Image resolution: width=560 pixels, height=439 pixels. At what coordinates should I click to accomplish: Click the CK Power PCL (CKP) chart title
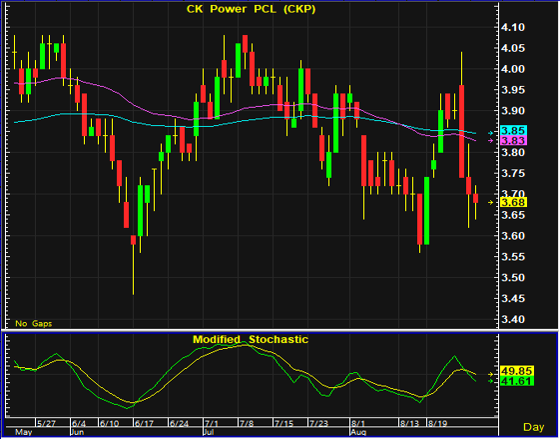pyautogui.click(x=251, y=9)
